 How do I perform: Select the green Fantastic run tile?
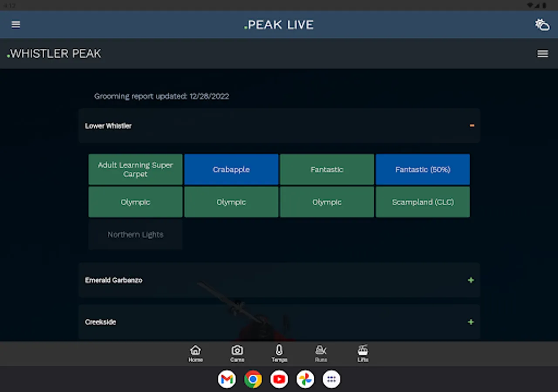point(327,169)
